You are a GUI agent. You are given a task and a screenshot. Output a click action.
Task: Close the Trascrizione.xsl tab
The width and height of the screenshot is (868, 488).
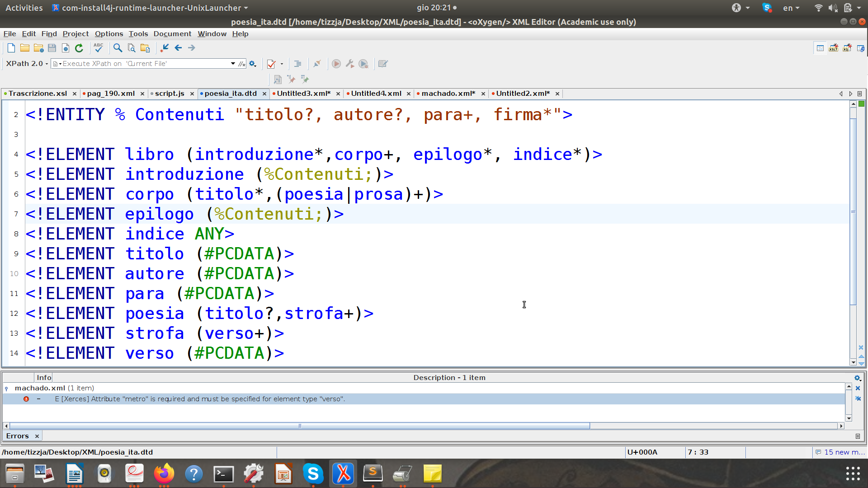click(x=75, y=94)
